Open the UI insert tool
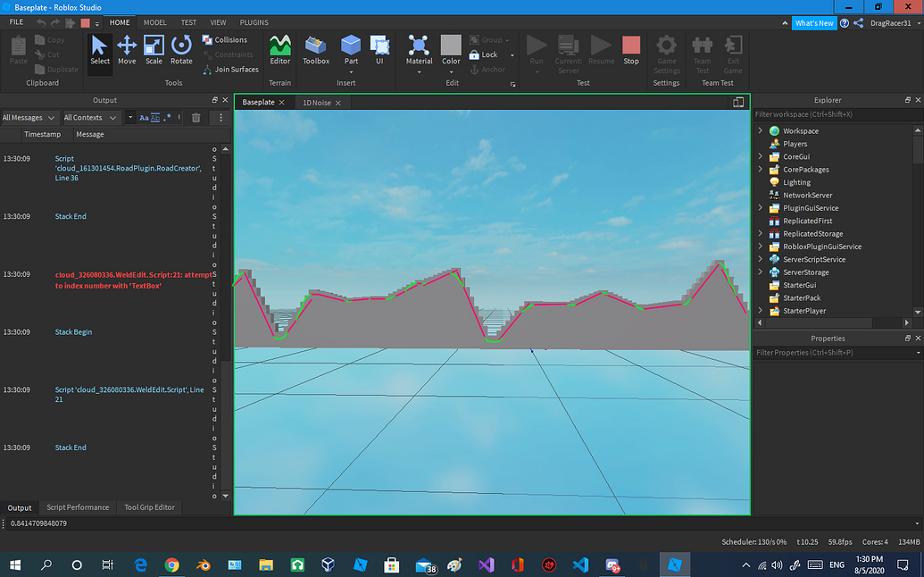924x577 pixels. (x=379, y=51)
